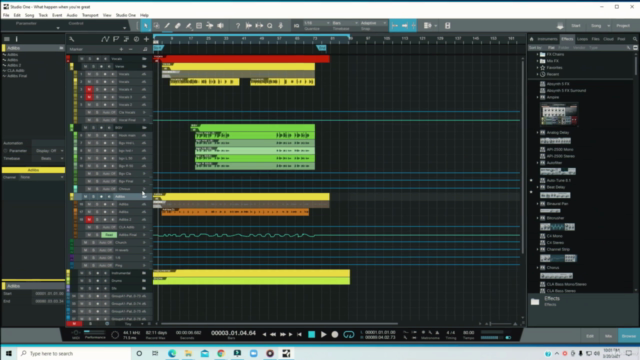Open inspector Timebase Beats dropdown
The height and width of the screenshot is (360, 640).
[x=49, y=158]
